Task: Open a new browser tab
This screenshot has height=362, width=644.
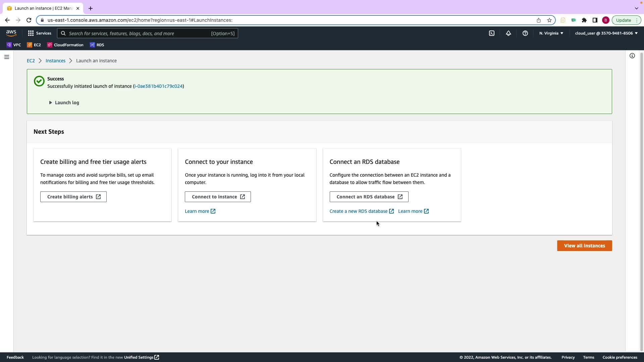Action: tap(91, 8)
